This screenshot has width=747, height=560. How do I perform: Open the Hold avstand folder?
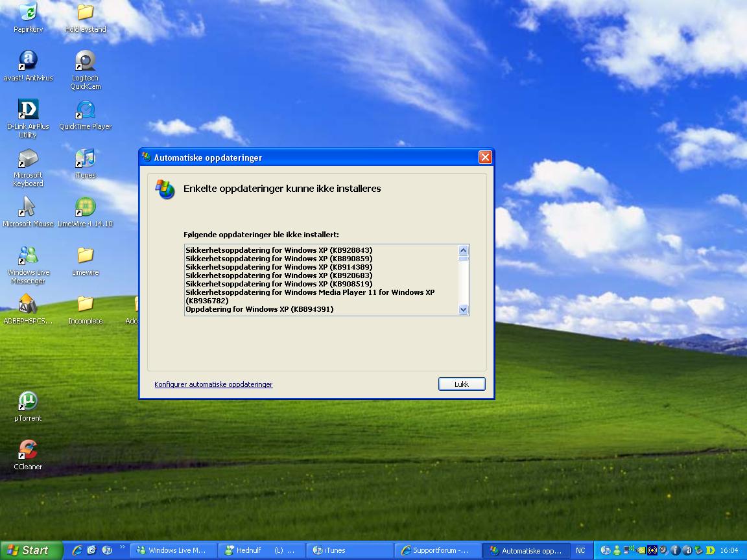[x=86, y=18]
